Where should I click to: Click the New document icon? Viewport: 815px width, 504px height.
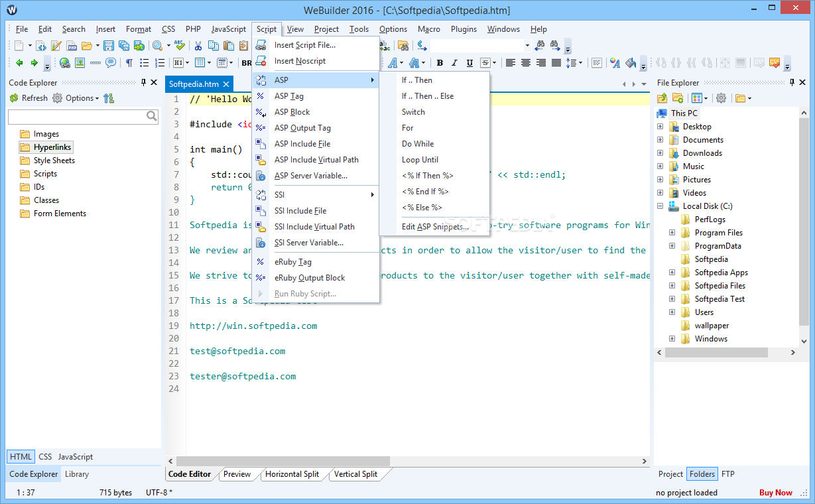click(x=19, y=46)
